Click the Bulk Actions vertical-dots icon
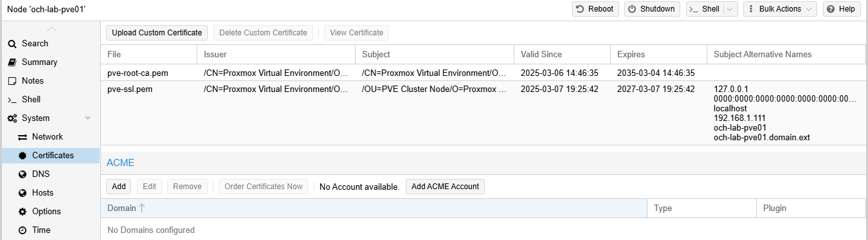This screenshot has width=868, height=240. point(751,9)
